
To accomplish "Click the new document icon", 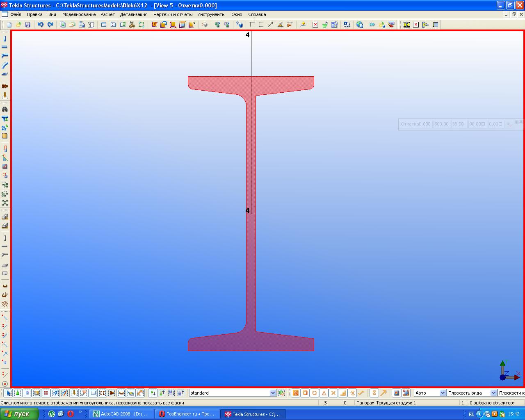I will point(9,25).
